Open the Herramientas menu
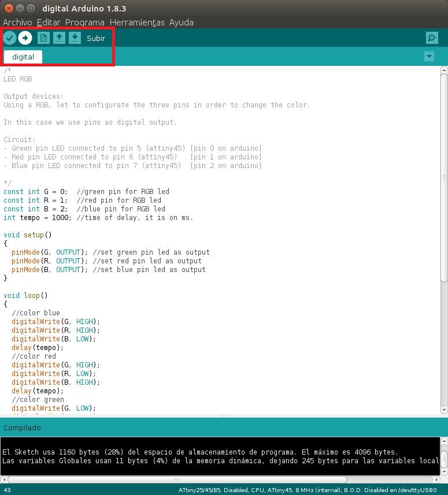The height and width of the screenshot is (495, 448). 137,23
